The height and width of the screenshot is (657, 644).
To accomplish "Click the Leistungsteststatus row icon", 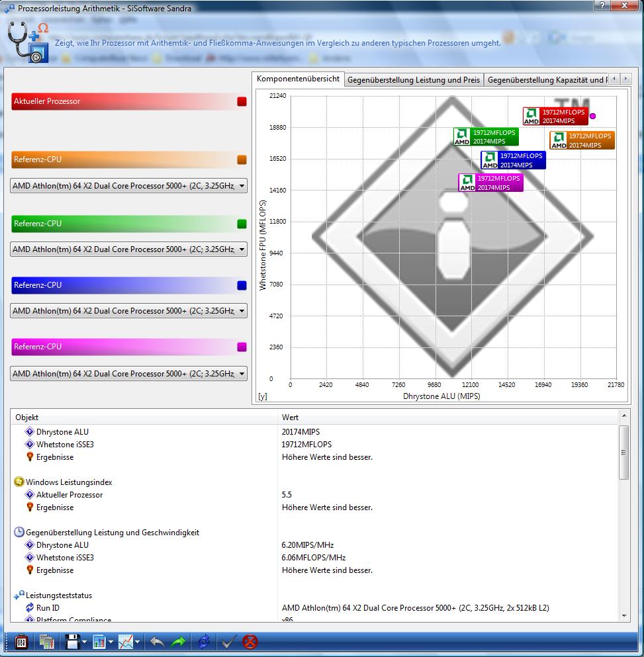I will pos(19,595).
